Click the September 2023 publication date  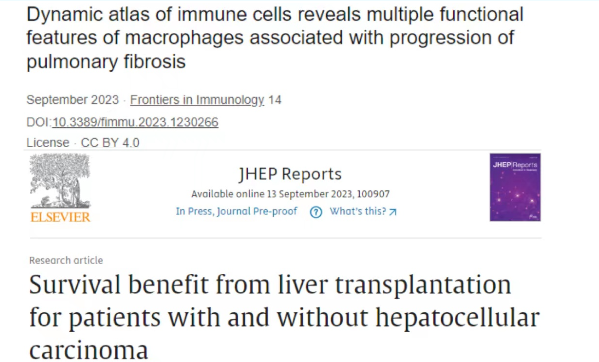tap(73, 100)
